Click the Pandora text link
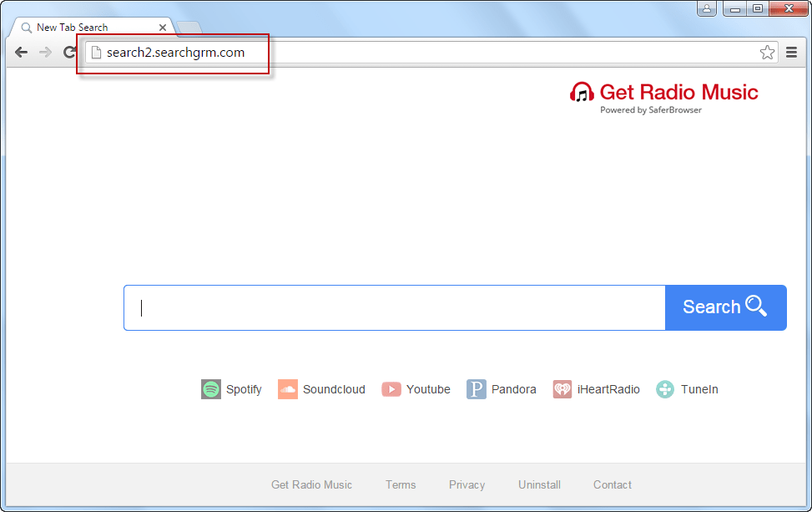The height and width of the screenshot is (512, 812). coord(514,389)
